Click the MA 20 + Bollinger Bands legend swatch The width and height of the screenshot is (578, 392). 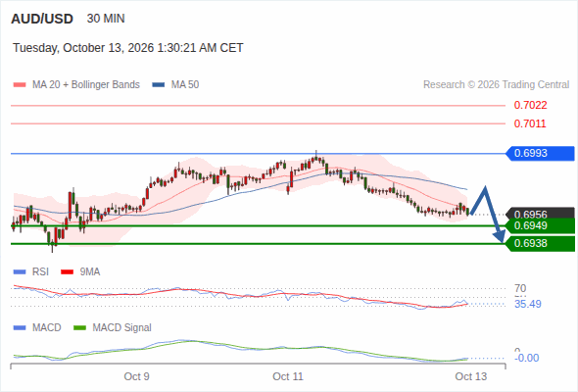pyautogui.click(x=20, y=85)
